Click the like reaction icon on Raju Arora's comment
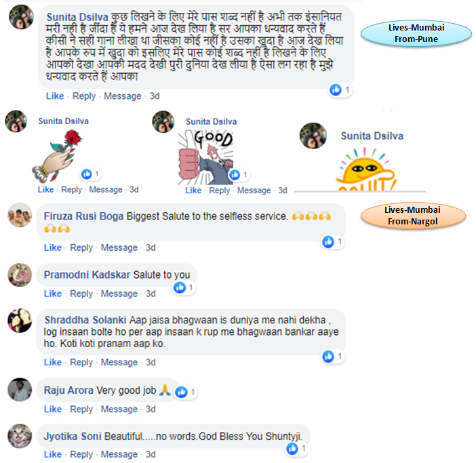Image resolution: width=476 pixels, height=463 pixels. (181, 392)
